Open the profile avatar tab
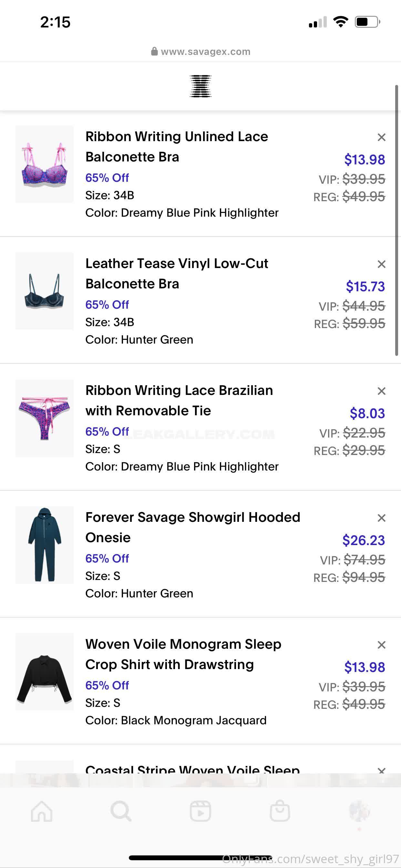 click(x=359, y=811)
